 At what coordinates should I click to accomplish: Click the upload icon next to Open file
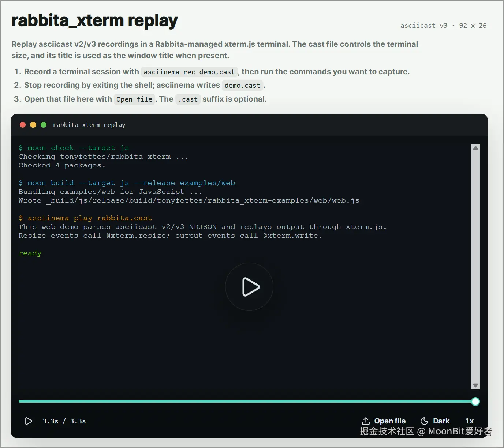point(366,421)
